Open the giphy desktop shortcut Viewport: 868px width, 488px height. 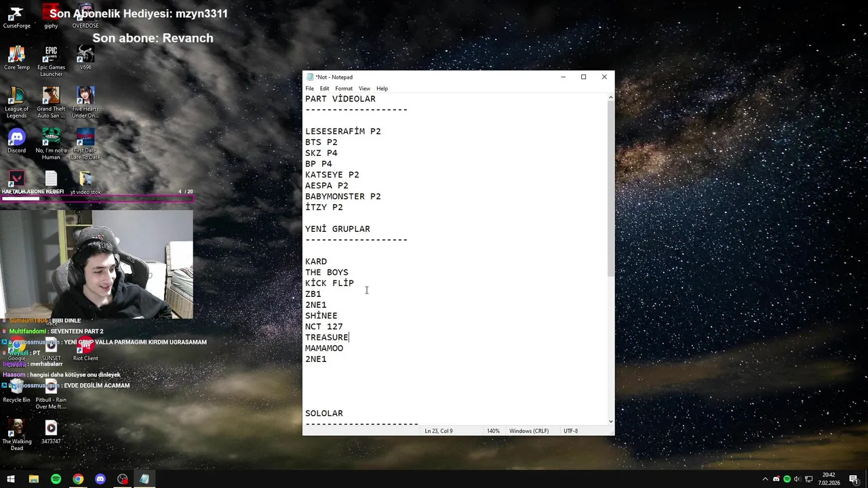(x=51, y=17)
